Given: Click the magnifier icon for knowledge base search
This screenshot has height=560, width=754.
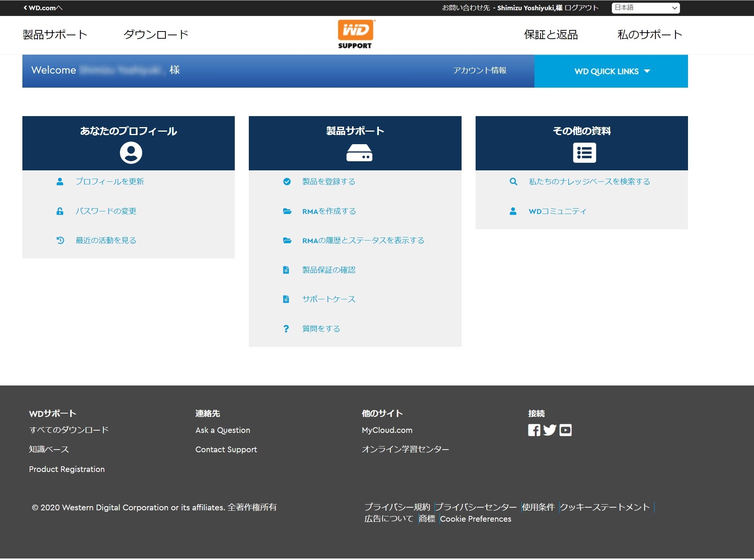Looking at the screenshot, I should click(513, 182).
